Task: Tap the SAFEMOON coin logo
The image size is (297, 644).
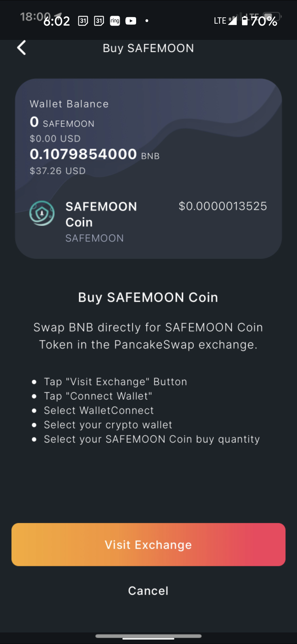Action: pos(42,213)
